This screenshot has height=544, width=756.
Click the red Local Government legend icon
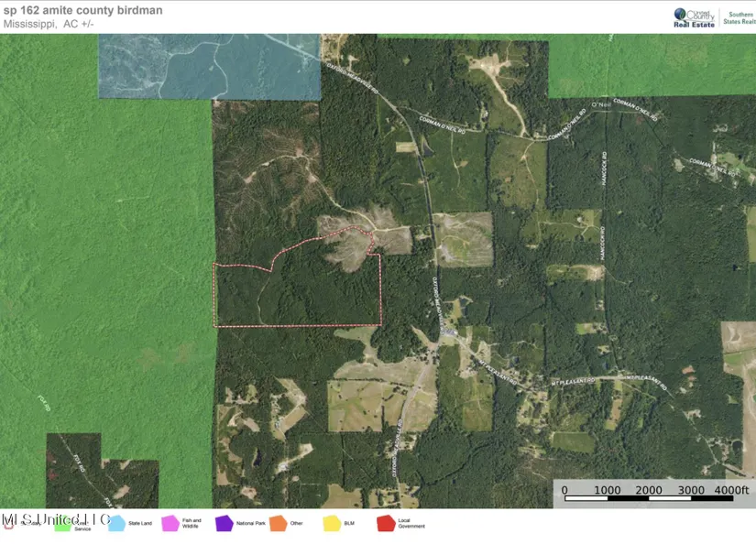point(386,524)
